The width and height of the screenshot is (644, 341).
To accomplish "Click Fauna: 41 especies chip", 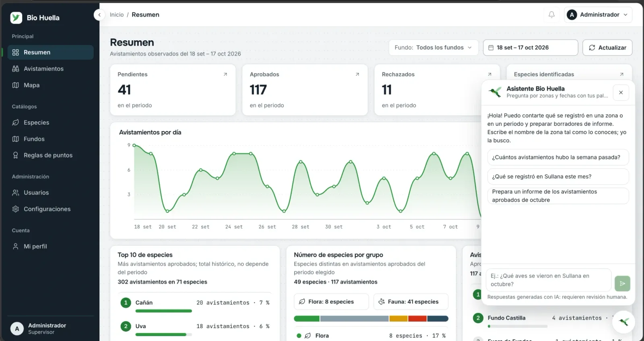I will (411, 301).
